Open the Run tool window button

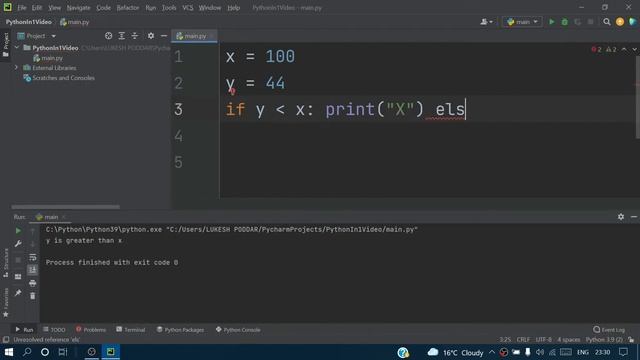click(24, 329)
